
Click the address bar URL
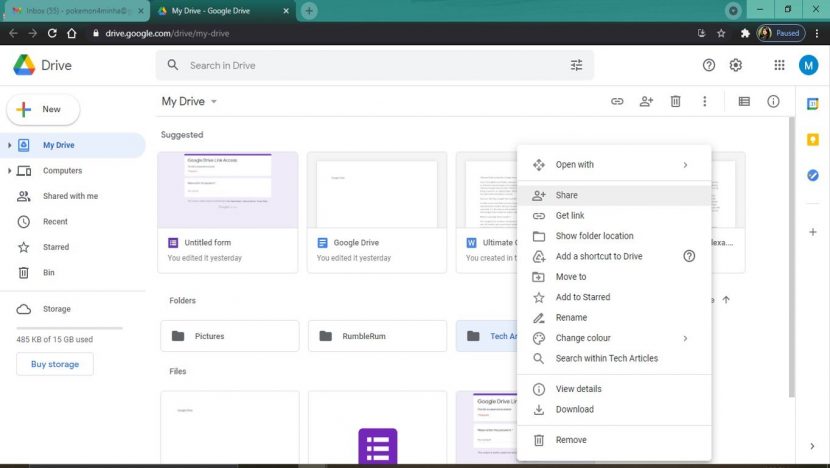pyautogui.click(x=167, y=33)
